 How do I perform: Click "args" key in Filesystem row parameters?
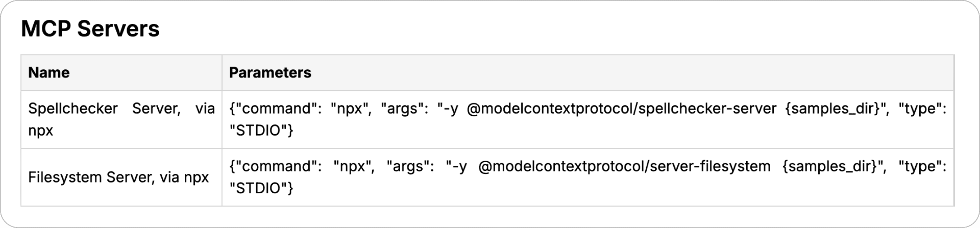point(410,166)
